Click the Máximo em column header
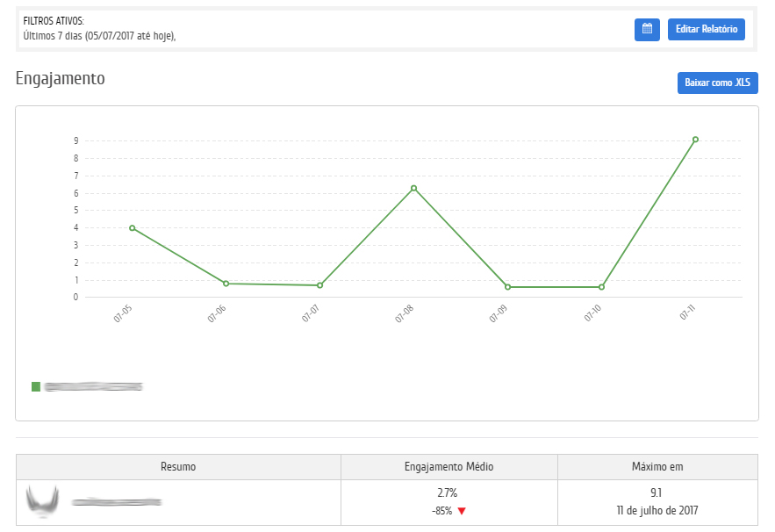This screenshot has width=775, height=532. [x=657, y=467]
